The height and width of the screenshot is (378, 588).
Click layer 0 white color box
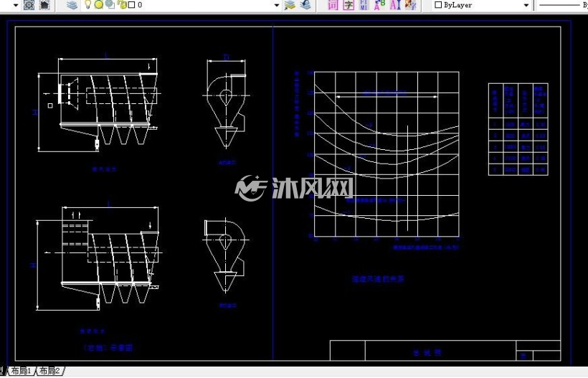[x=132, y=5]
